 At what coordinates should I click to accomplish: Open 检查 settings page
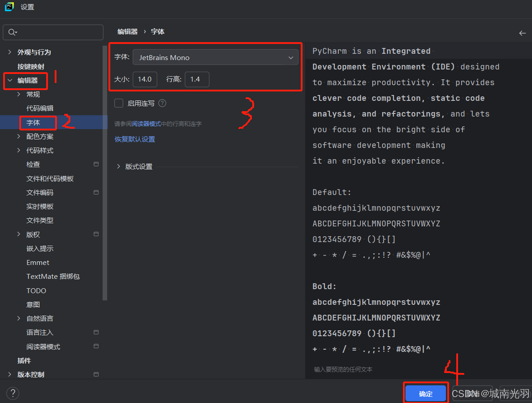[x=33, y=164]
